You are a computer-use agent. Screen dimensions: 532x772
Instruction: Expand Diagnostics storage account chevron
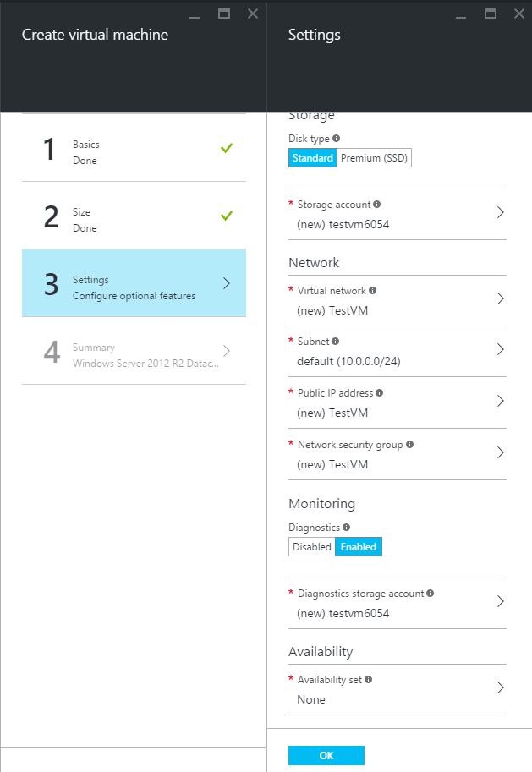[501, 601]
